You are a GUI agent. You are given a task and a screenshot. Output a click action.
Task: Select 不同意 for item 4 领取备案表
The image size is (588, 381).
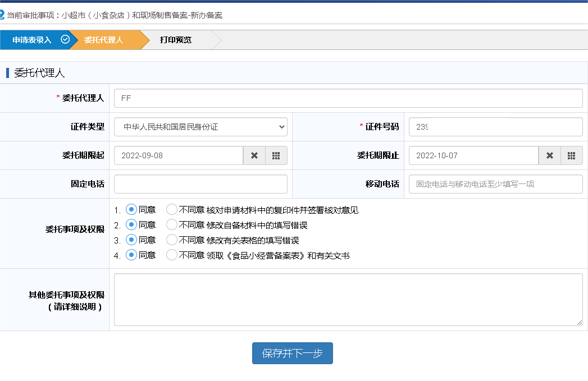tap(172, 255)
